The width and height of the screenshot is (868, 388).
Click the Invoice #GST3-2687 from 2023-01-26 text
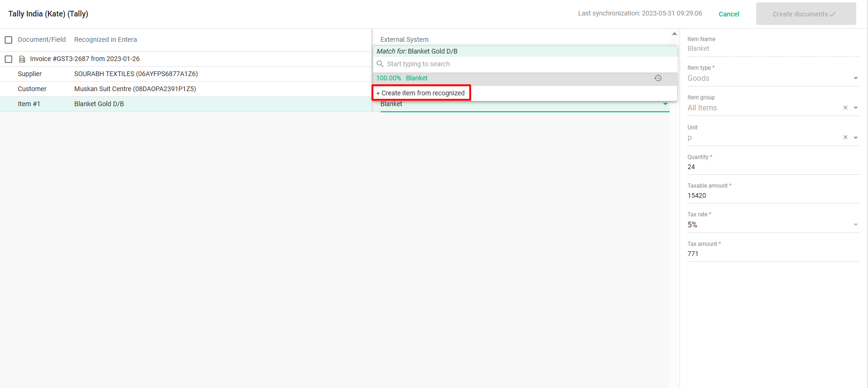click(85, 59)
